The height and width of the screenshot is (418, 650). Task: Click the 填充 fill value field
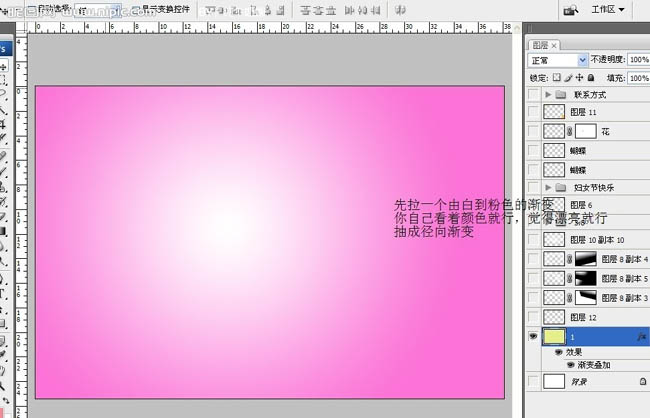pos(639,78)
